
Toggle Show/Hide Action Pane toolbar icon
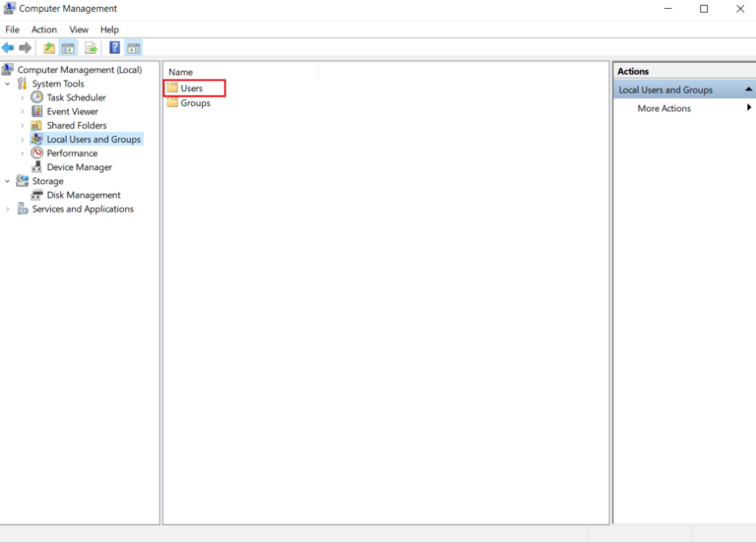click(x=134, y=47)
